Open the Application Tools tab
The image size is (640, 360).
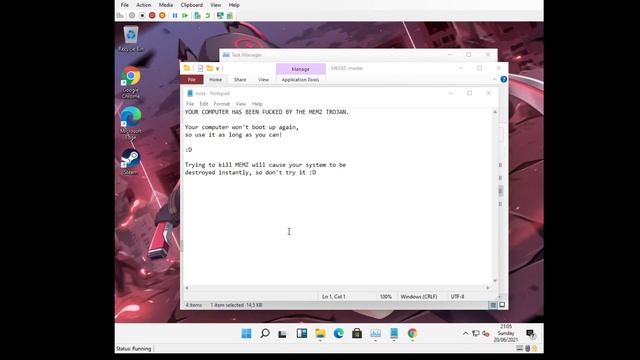[x=300, y=80]
